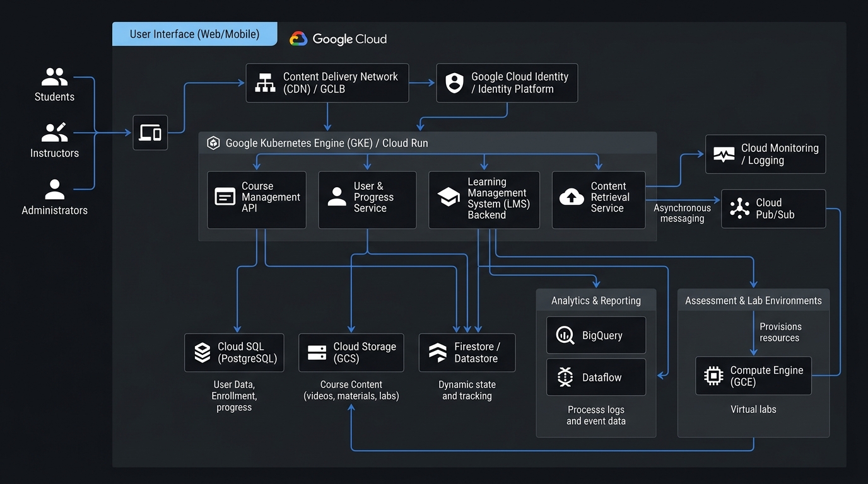Click the Asynchronous messaging label
Image resolution: width=868 pixels, height=484 pixels.
(682, 213)
